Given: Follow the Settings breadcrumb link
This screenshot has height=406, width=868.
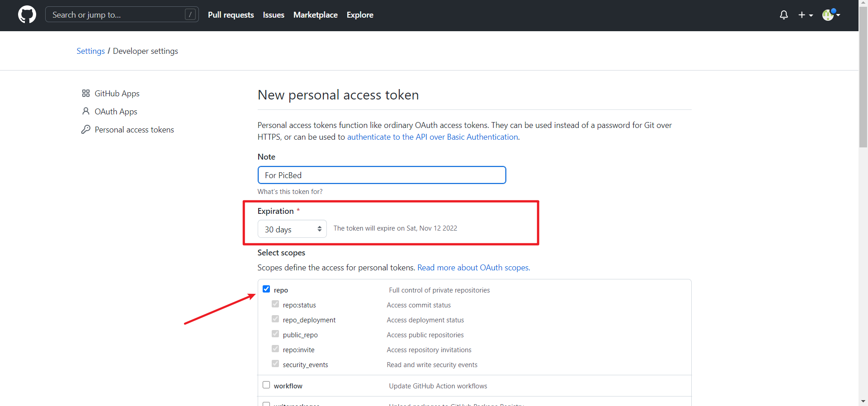Looking at the screenshot, I should point(90,51).
